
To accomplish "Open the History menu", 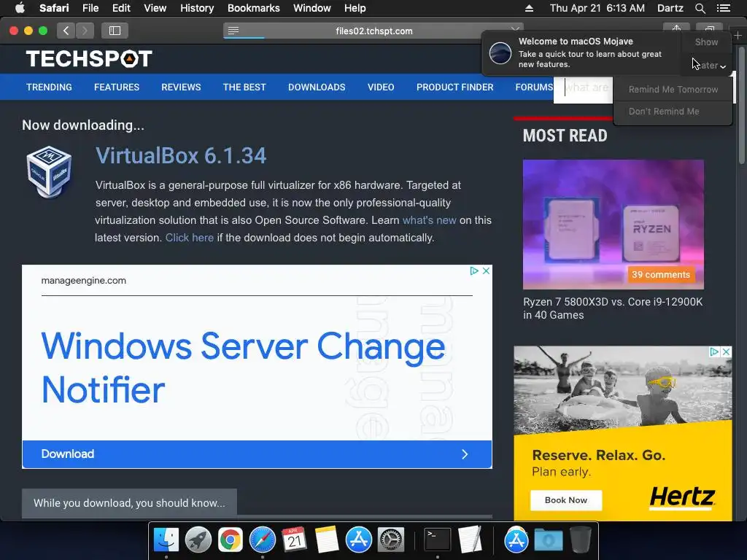I will [x=197, y=8].
